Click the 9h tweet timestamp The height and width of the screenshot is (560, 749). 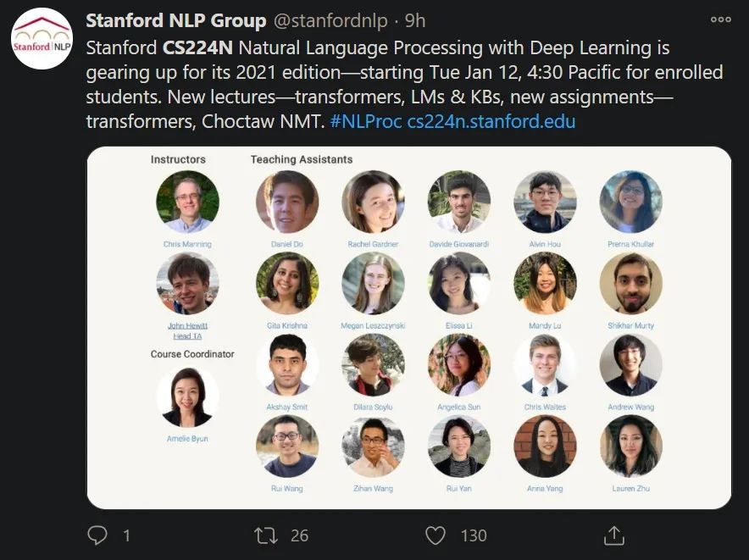tap(416, 20)
